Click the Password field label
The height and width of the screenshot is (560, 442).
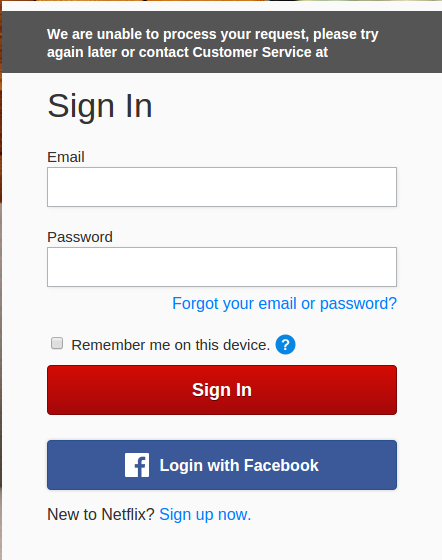[80, 237]
